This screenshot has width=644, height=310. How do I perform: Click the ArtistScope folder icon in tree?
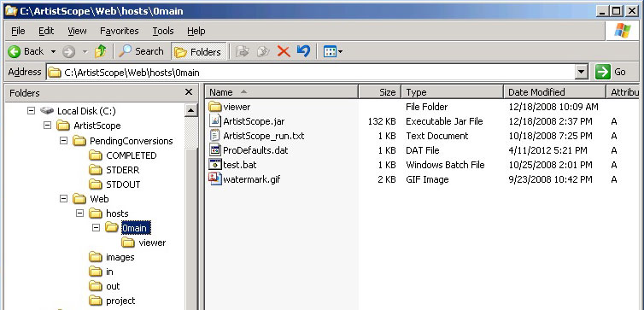pyautogui.click(x=63, y=126)
